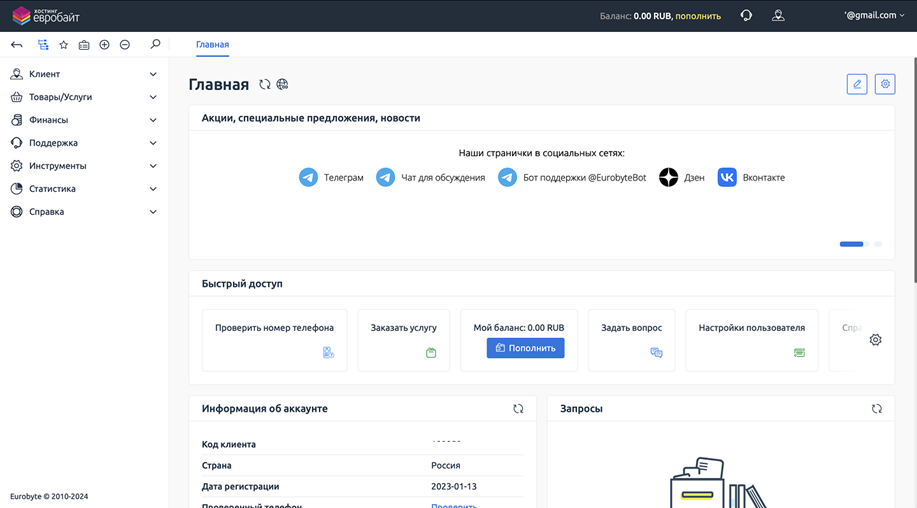Image resolution: width=917 pixels, height=508 pixels.
Task: Open the Проверить номер телефона card
Action: [x=274, y=340]
